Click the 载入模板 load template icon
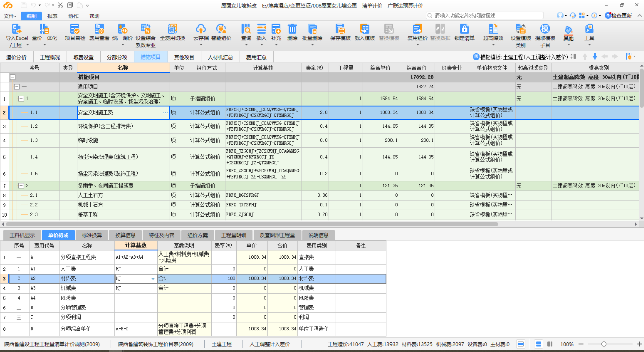644x352 pixels. (x=365, y=29)
